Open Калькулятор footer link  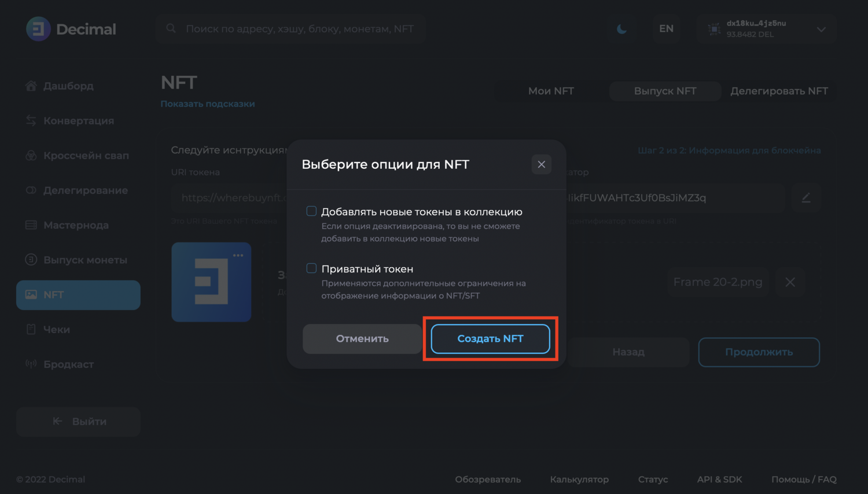coord(579,480)
